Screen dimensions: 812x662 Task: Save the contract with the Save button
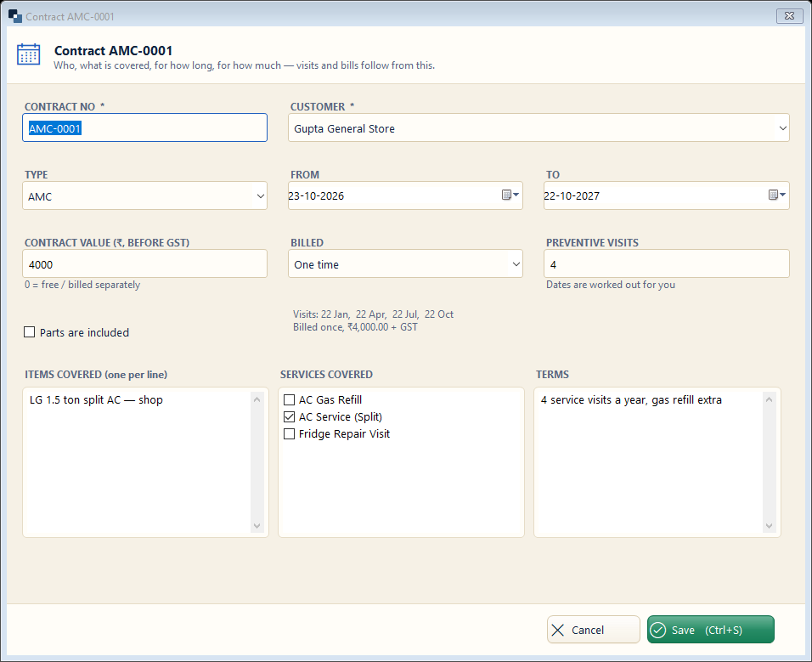[710, 630]
